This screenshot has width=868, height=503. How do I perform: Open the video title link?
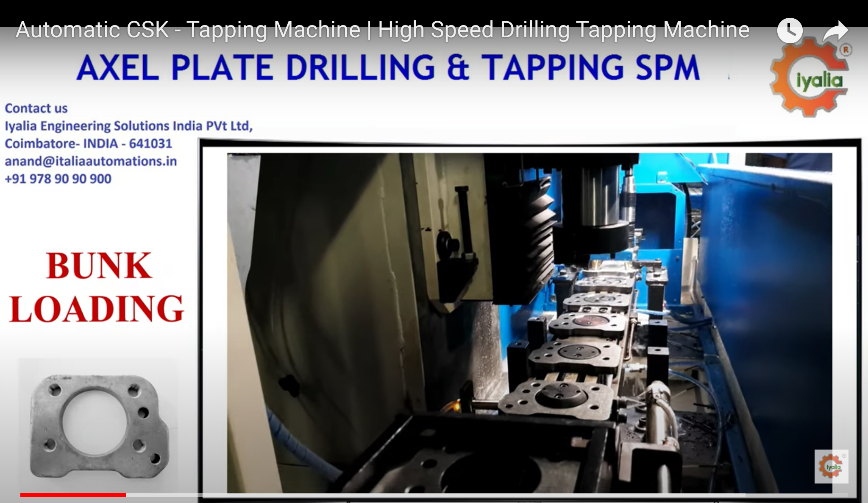(382, 30)
